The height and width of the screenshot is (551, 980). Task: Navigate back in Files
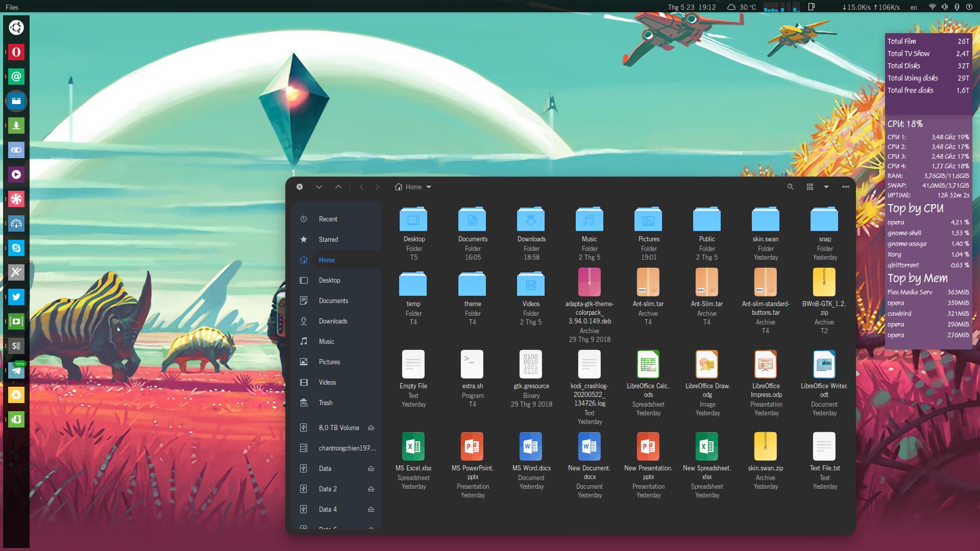coord(361,187)
